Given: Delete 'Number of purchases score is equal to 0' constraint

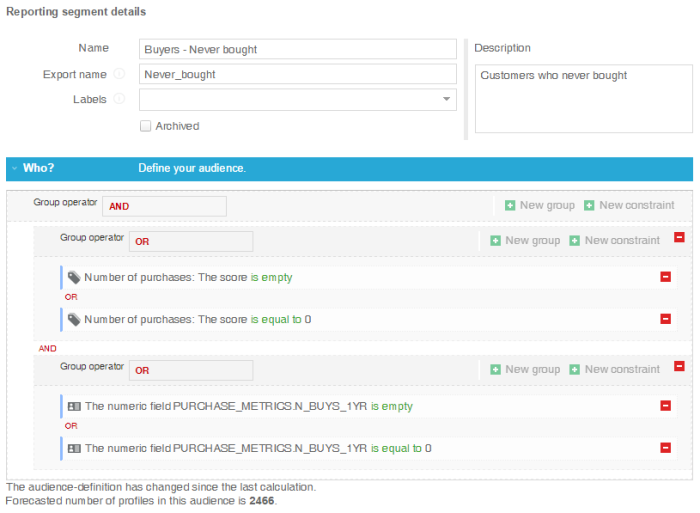Looking at the screenshot, I should (x=666, y=319).
